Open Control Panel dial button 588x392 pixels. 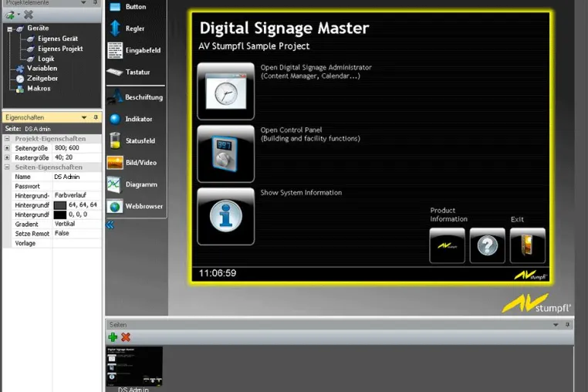[x=226, y=154]
